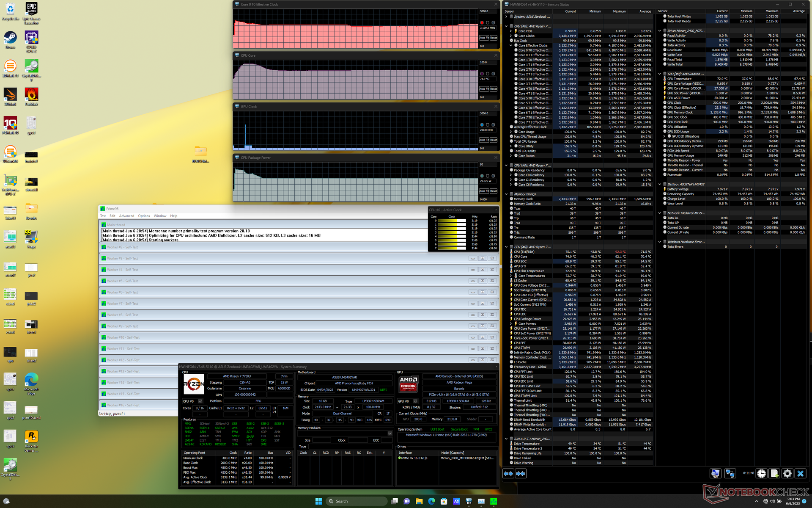
Task: Expand the Core VIDs sensor row
Action: tap(511, 31)
